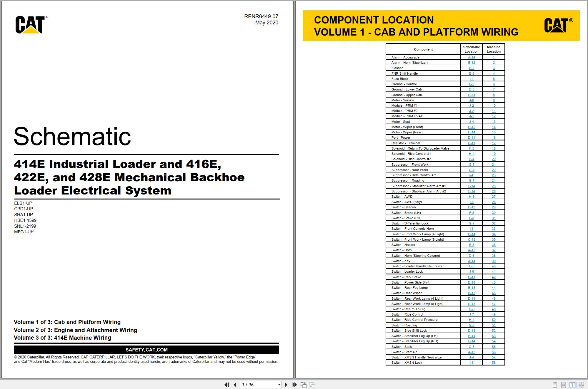Click the previous view navigation icon
Image resolution: width=588 pixels, height=389 pixels.
tap(304, 385)
